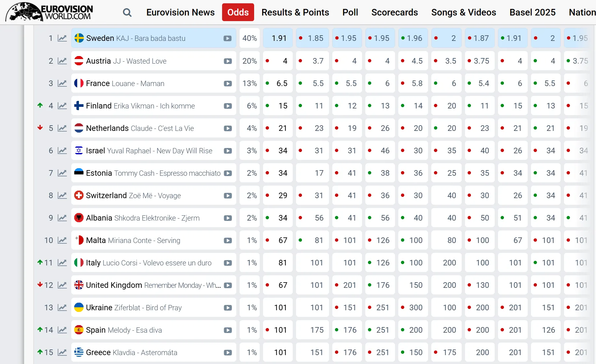This screenshot has width=596, height=364.
Task: Click Sweden's 40% winning chance cell
Action: [x=249, y=38]
